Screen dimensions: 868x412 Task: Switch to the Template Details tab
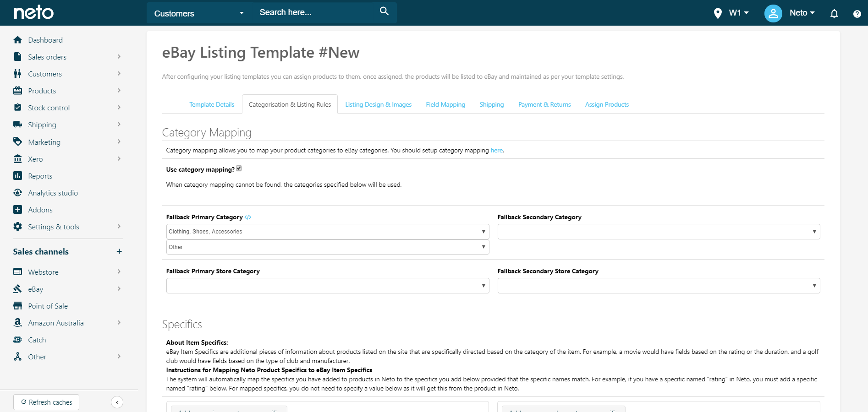pos(212,104)
